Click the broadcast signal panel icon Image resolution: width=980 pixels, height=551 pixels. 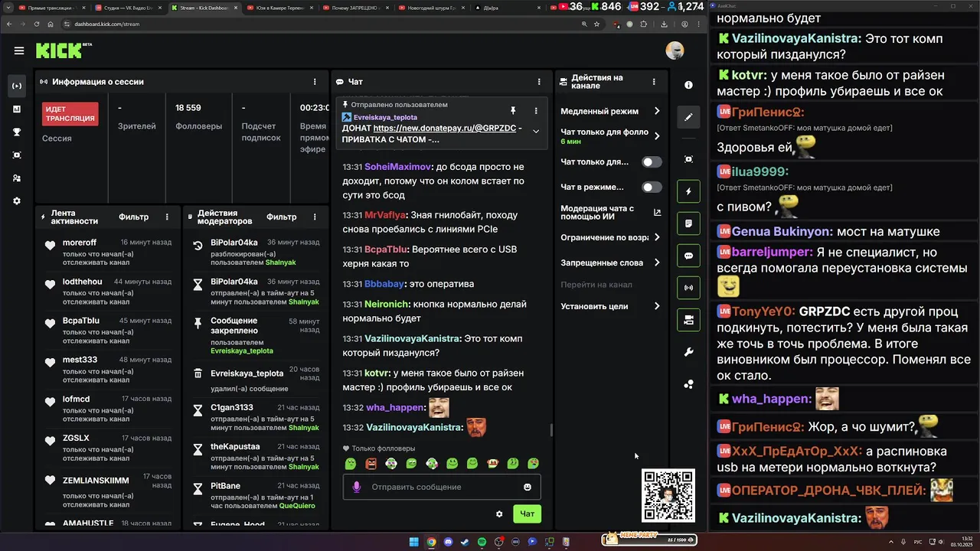tap(688, 288)
